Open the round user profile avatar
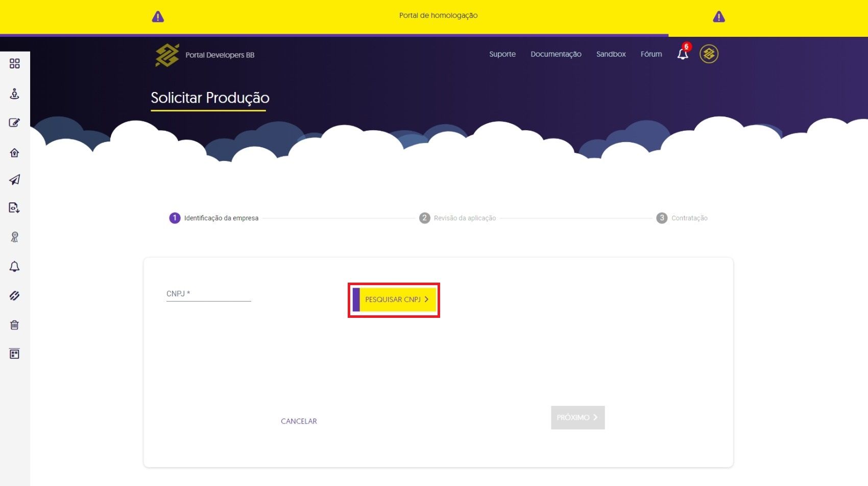This screenshot has height=486, width=868. point(709,54)
